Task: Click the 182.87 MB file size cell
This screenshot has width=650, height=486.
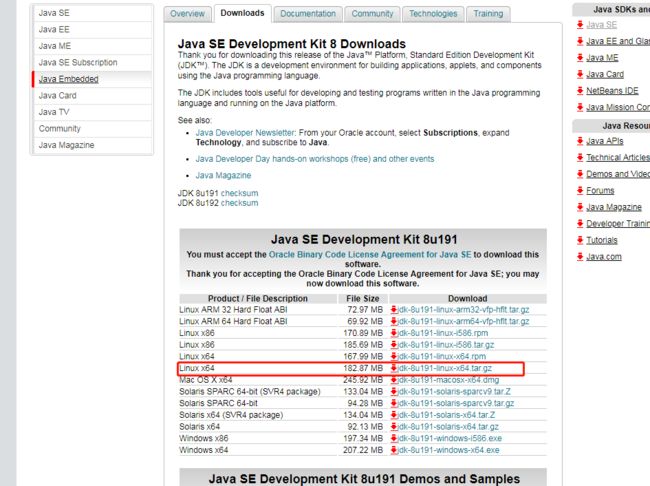Action: coord(363,368)
